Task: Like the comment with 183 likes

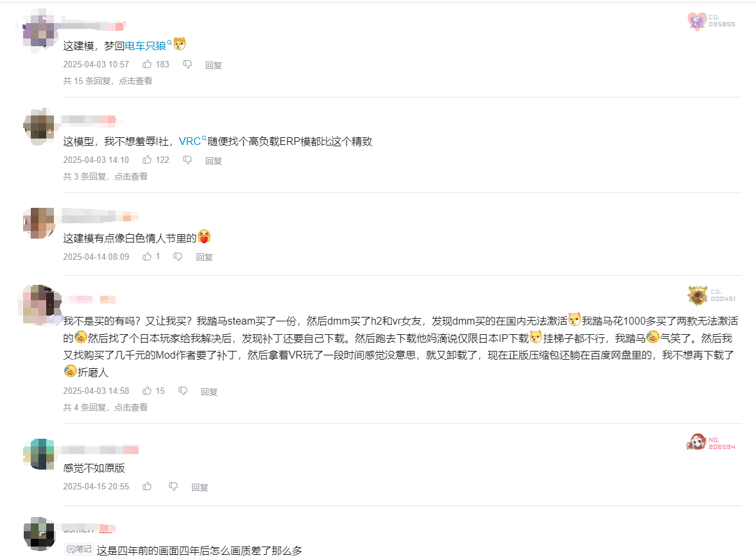Action: tap(147, 64)
